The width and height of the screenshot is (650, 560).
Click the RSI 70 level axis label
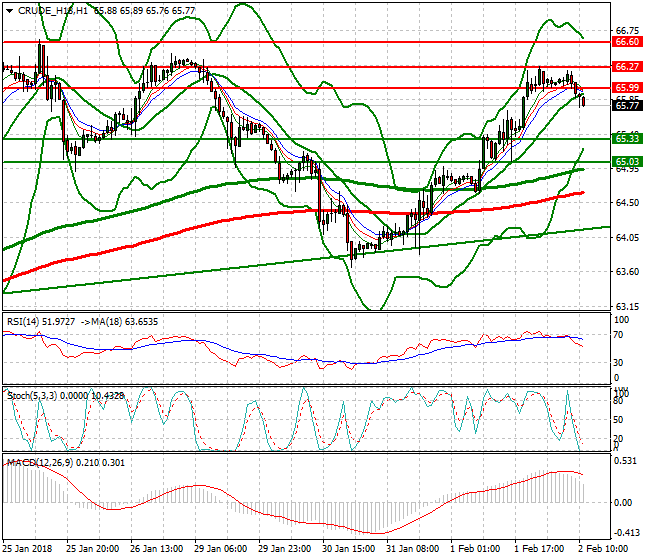click(618, 335)
